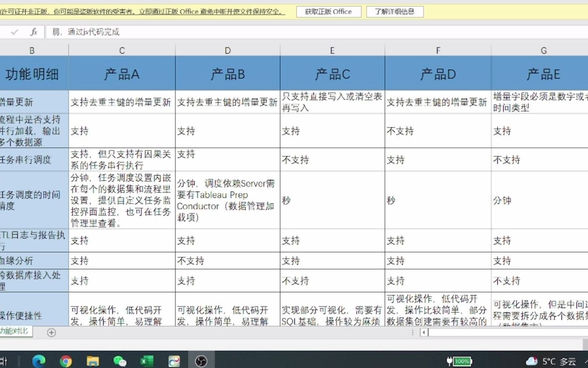The height and width of the screenshot is (368, 588).
Task: Select 产品E 不支持 cell in 任务串行调度 row
Action: pos(540,160)
